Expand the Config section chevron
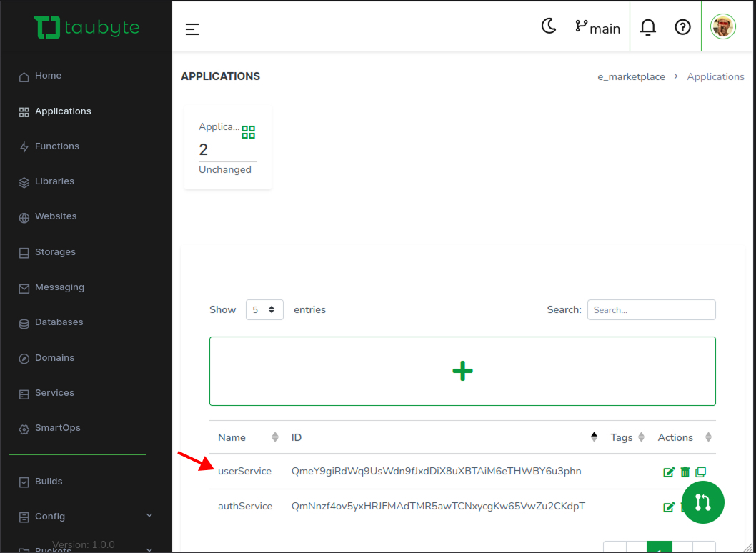The height and width of the screenshot is (553, 756). (149, 515)
